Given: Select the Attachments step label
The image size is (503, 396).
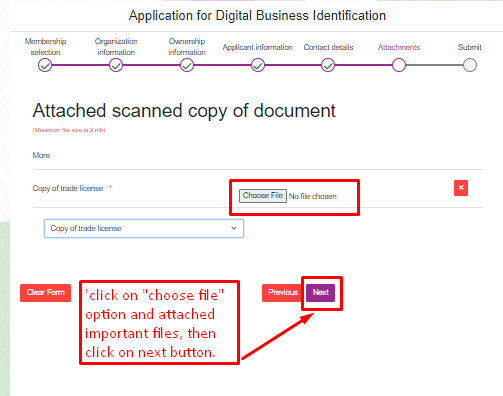Looking at the screenshot, I should point(399,47).
